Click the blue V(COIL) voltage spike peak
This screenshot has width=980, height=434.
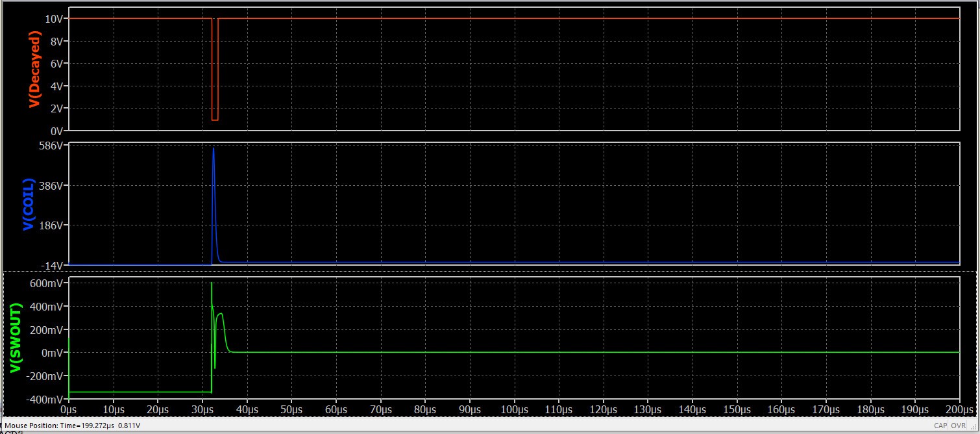coord(213,149)
